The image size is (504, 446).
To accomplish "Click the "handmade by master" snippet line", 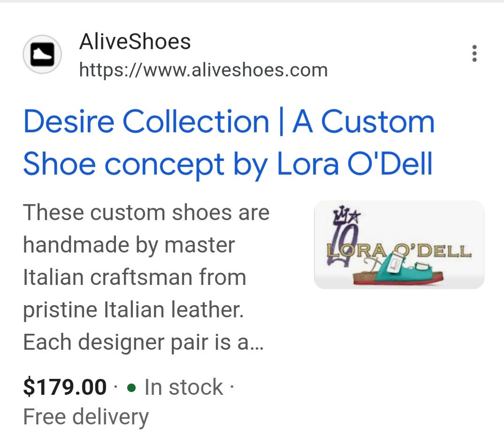I will [x=129, y=245].
